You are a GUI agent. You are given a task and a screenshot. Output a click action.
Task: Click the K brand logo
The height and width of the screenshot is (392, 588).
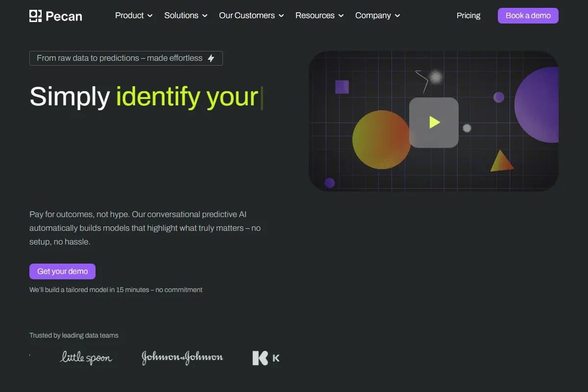point(266,358)
